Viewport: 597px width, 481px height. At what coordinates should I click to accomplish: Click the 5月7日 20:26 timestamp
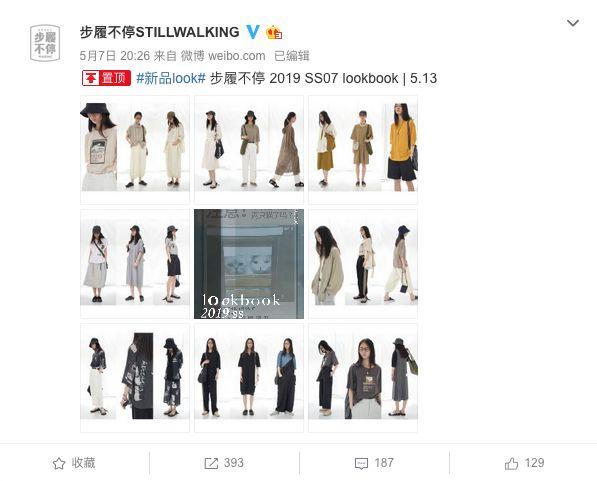[115, 56]
